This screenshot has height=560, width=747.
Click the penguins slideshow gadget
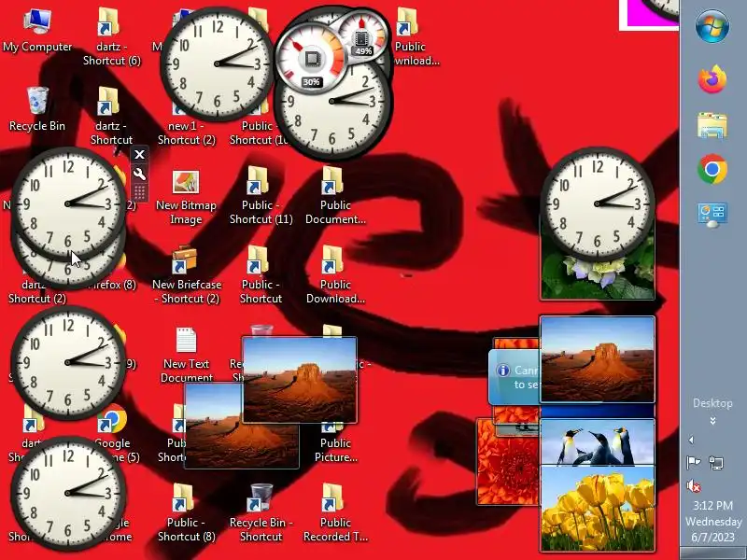click(x=598, y=441)
